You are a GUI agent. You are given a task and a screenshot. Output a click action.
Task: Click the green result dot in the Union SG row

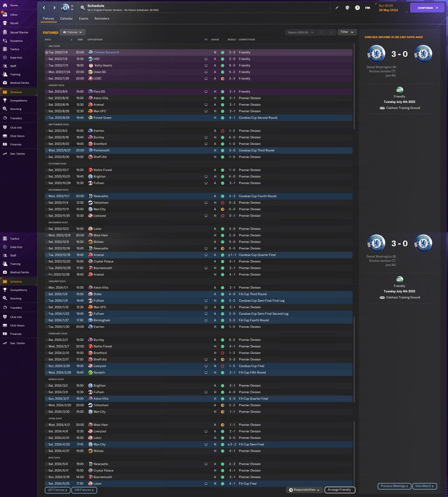pos(222,72)
